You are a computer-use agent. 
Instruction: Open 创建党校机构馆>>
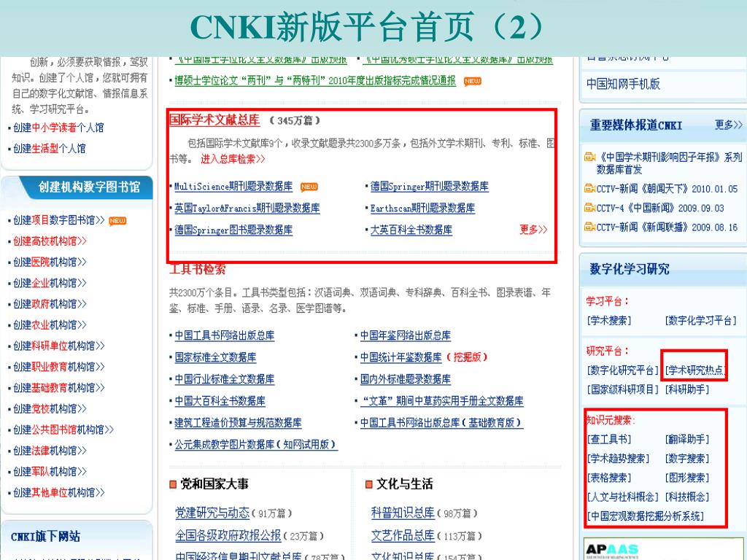point(50,408)
